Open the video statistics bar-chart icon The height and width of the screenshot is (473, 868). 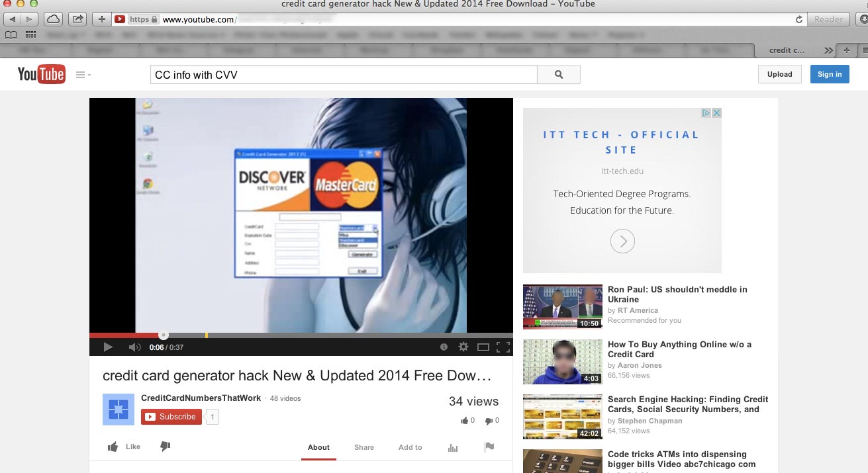tap(453, 448)
